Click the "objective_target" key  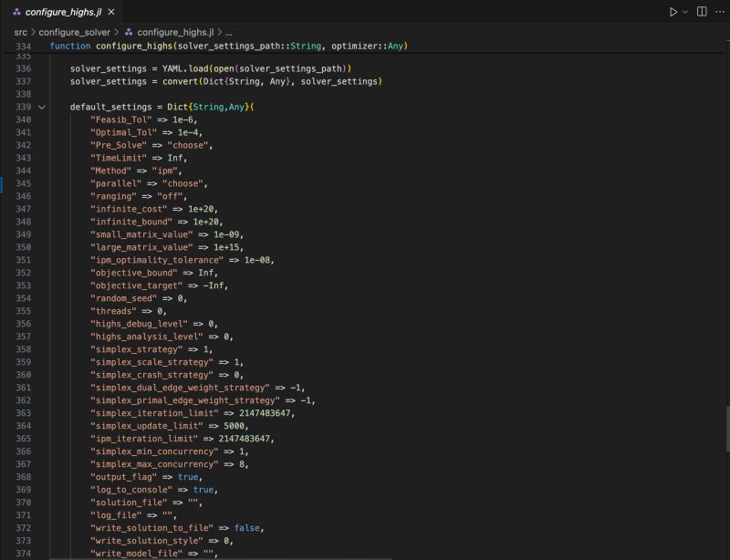[x=136, y=285]
